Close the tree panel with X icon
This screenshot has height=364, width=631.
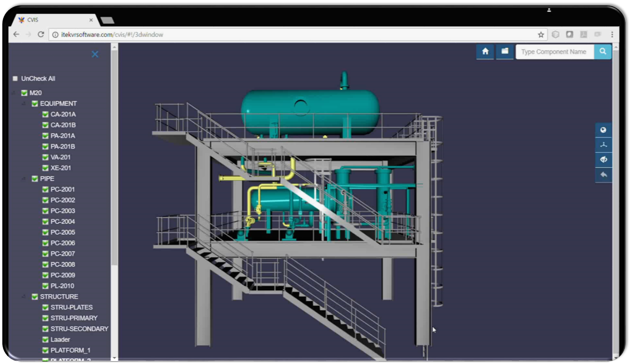point(95,54)
